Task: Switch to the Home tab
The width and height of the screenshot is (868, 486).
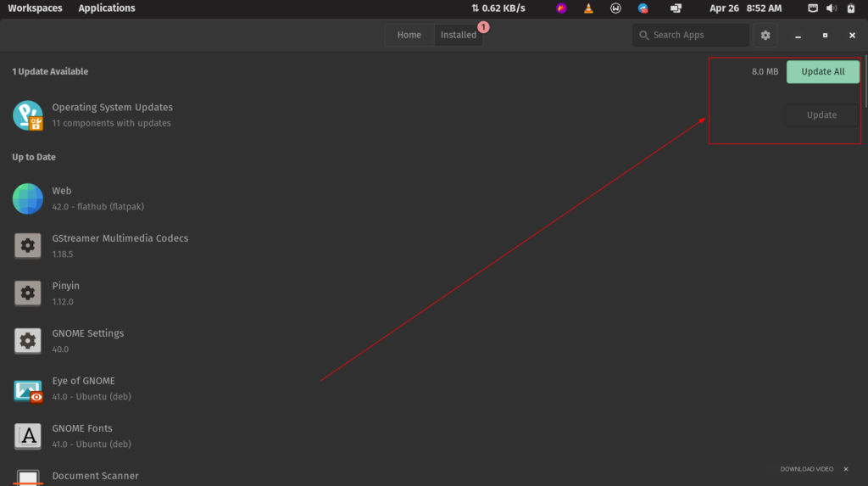Action: click(409, 35)
